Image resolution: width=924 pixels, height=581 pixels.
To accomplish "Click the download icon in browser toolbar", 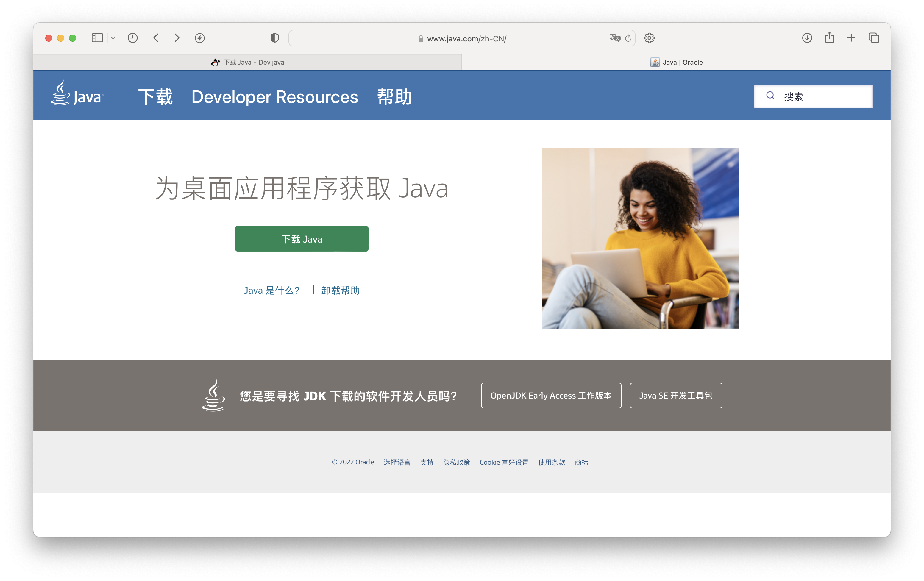I will coord(807,38).
